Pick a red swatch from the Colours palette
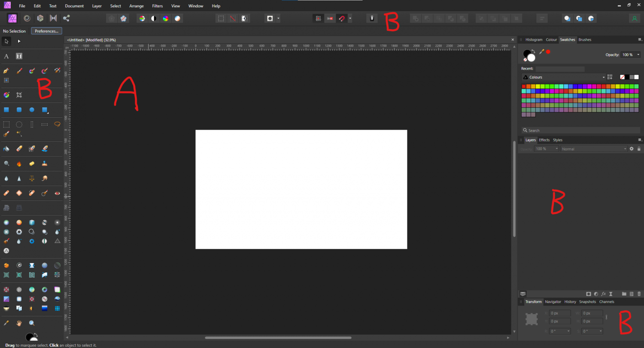Image resolution: width=644 pixels, height=348 pixels. tap(523, 86)
